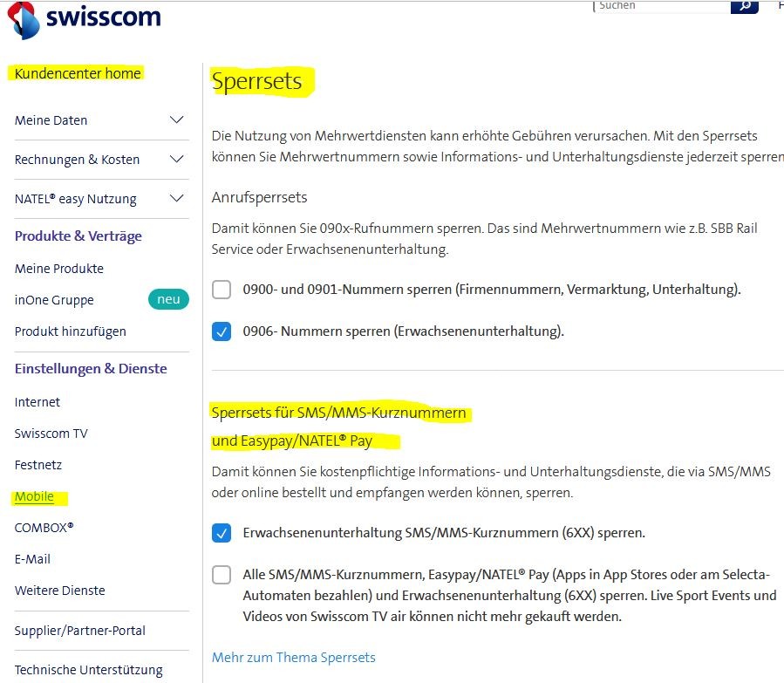This screenshot has height=683, width=784.
Task: Enable blocking of 0900 and 0901 numbers
Action: click(221, 290)
